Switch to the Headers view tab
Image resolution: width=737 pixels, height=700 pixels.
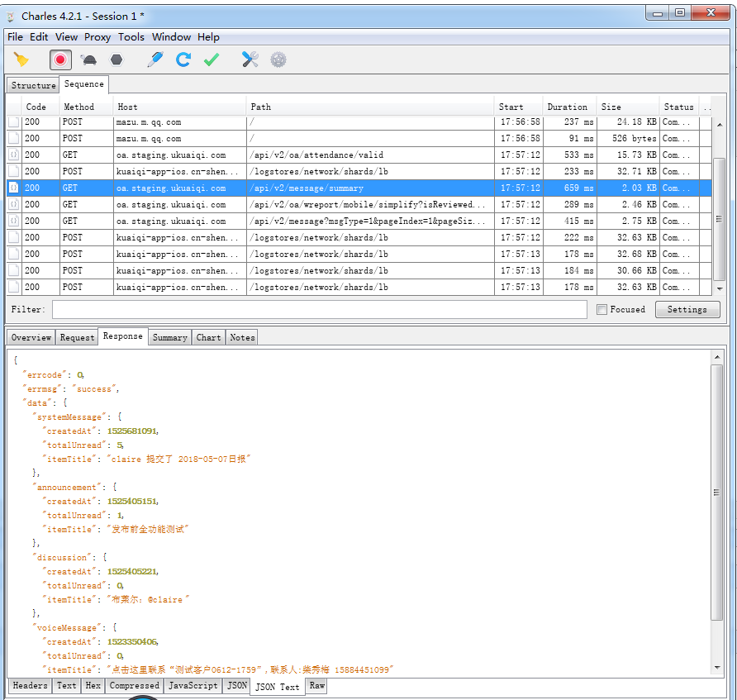click(30, 685)
